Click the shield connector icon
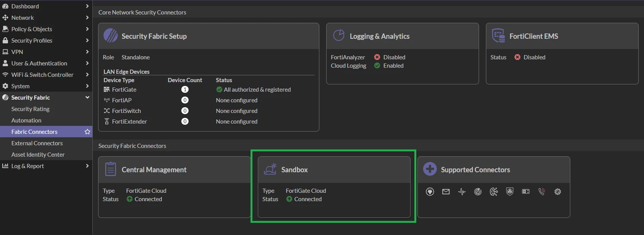 [x=510, y=192]
